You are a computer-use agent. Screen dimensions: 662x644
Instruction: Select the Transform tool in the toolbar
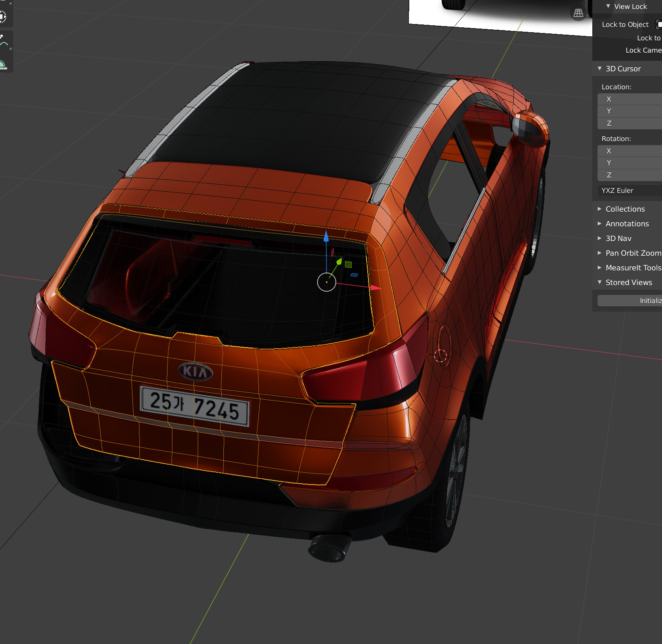click(3, 17)
